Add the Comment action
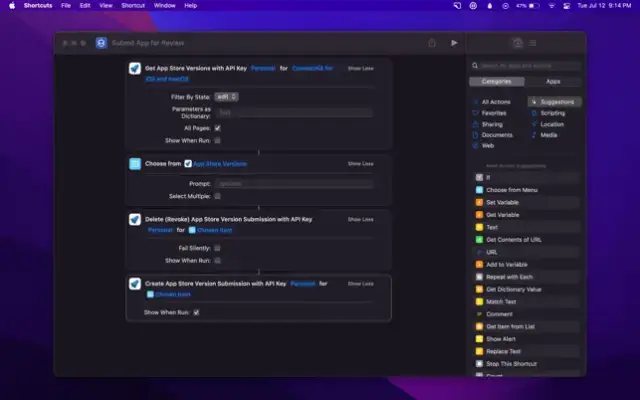Viewport: 640px width, 400px height. 527,314
